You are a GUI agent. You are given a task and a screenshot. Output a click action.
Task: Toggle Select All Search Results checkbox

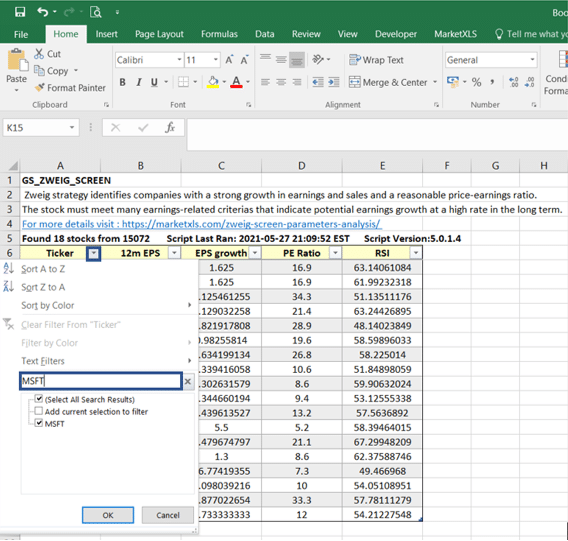[39, 399]
